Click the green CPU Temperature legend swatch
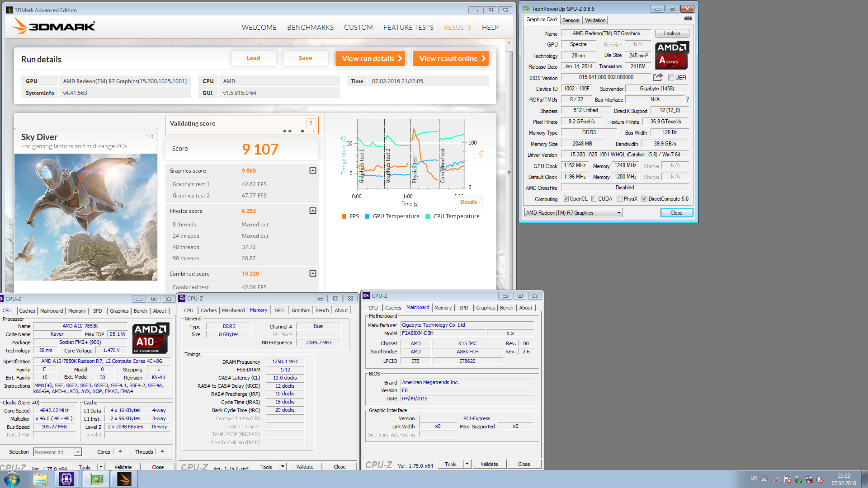The width and height of the screenshot is (868, 488). pyautogui.click(x=428, y=216)
